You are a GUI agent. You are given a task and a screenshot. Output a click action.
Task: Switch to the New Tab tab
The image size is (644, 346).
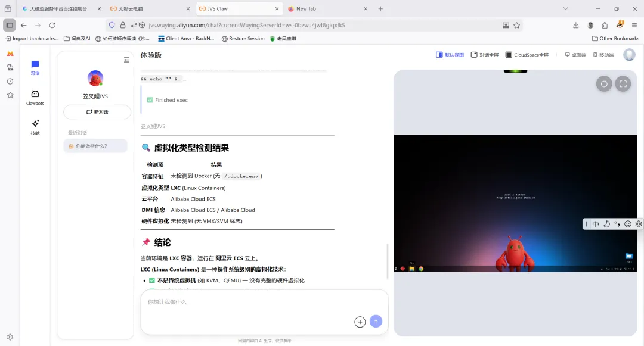(x=327, y=8)
